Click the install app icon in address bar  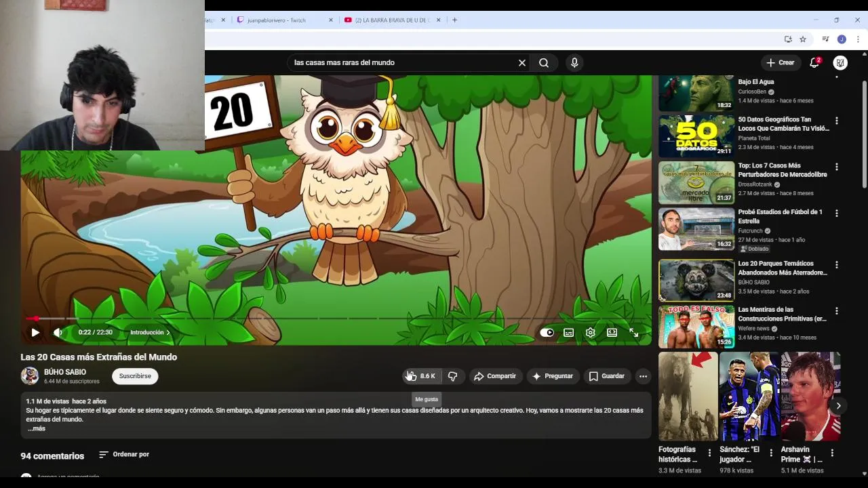(x=788, y=39)
